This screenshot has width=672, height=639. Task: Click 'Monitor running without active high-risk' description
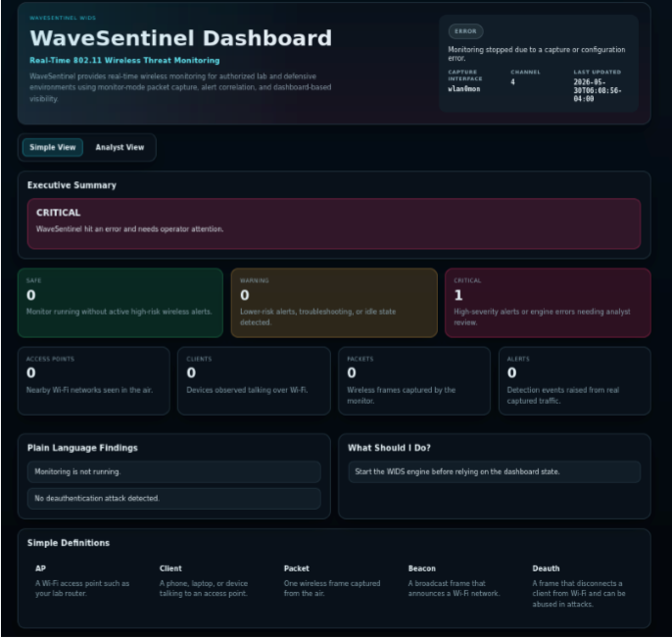[x=120, y=312]
